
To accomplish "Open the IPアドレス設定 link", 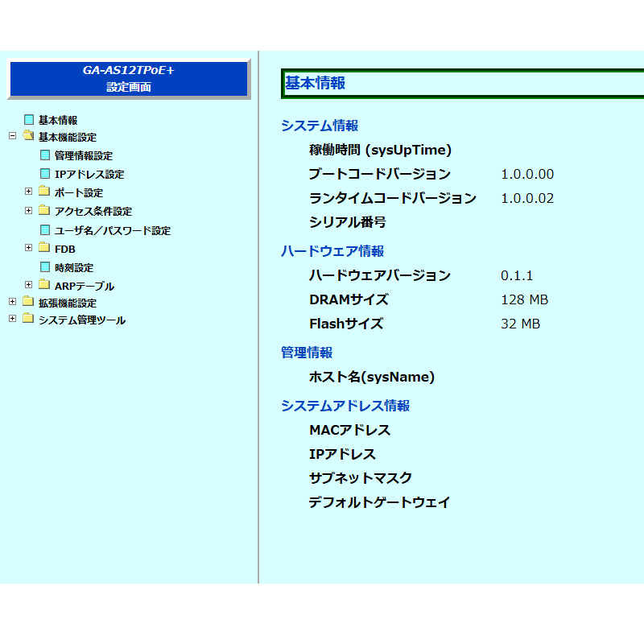I will point(89,174).
